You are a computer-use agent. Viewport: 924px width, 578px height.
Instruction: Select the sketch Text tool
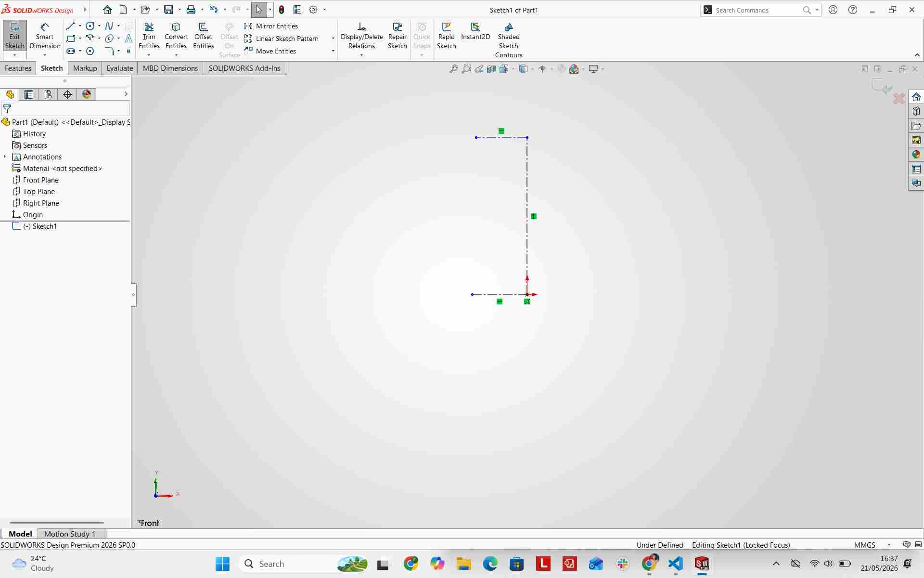click(128, 39)
